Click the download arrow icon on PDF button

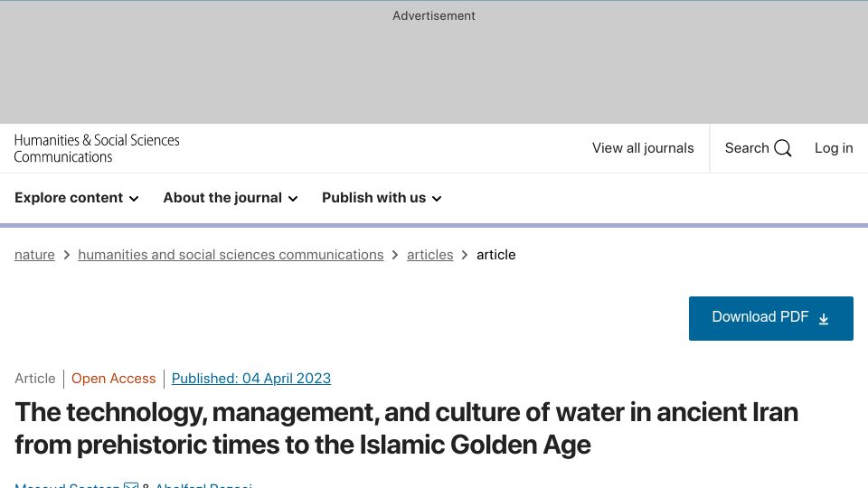pos(824,319)
